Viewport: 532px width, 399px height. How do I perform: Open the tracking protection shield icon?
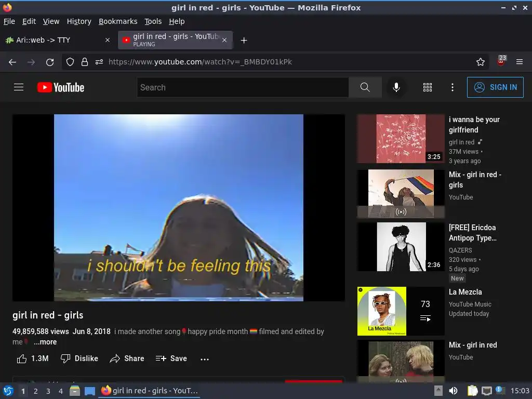coord(70,62)
